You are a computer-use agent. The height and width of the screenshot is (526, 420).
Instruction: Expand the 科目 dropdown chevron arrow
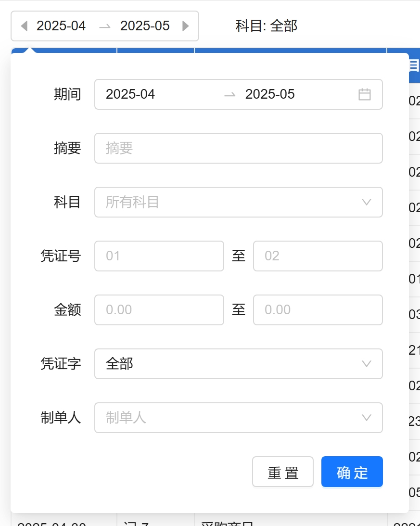pyautogui.click(x=367, y=202)
